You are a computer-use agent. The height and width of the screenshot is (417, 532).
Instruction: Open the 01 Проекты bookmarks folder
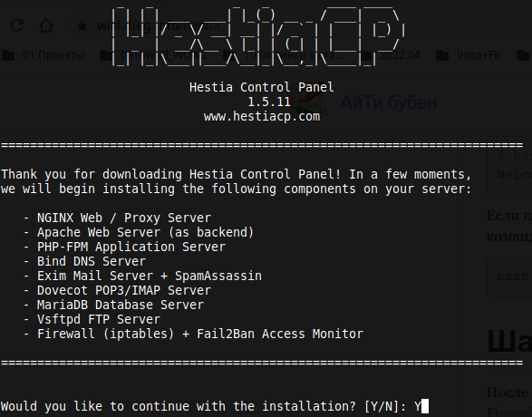click(44, 55)
